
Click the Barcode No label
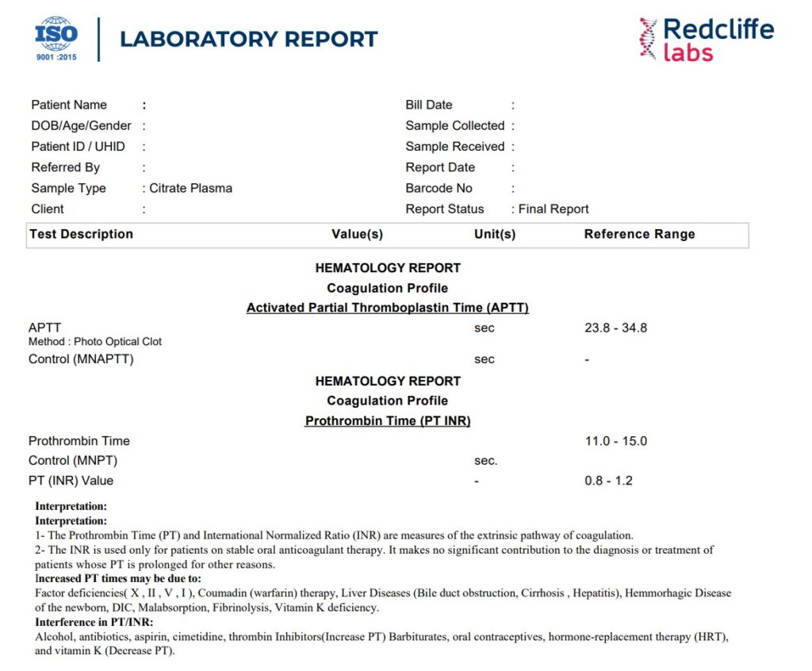pyautogui.click(x=439, y=188)
